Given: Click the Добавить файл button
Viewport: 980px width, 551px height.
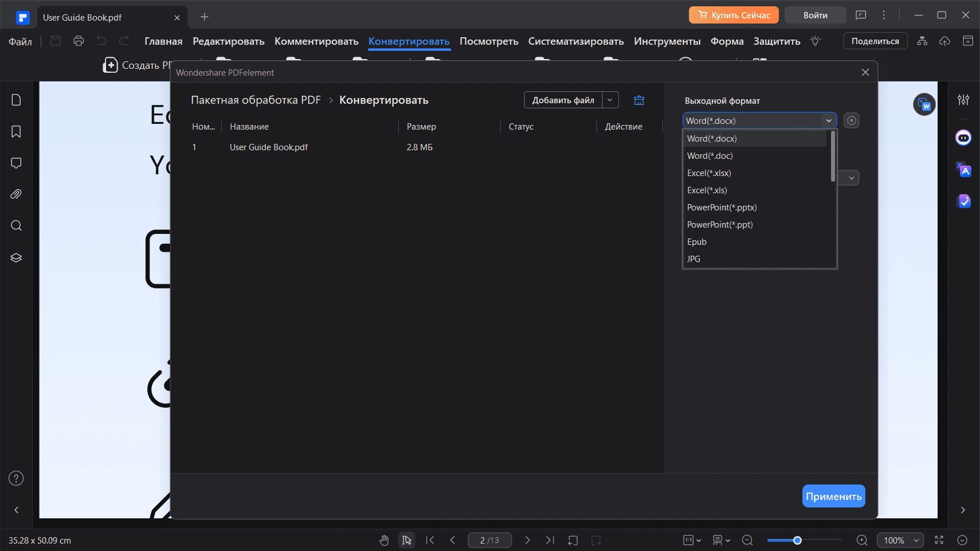Looking at the screenshot, I should (563, 100).
